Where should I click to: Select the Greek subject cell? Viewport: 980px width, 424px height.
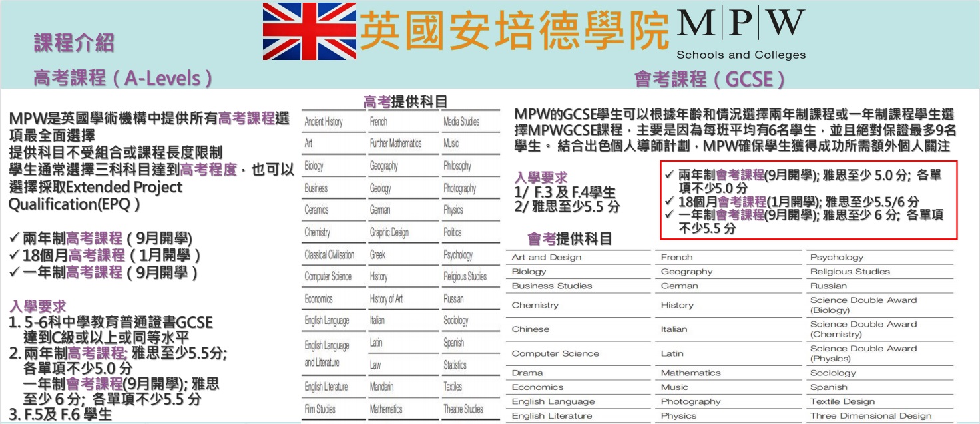(x=377, y=254)
